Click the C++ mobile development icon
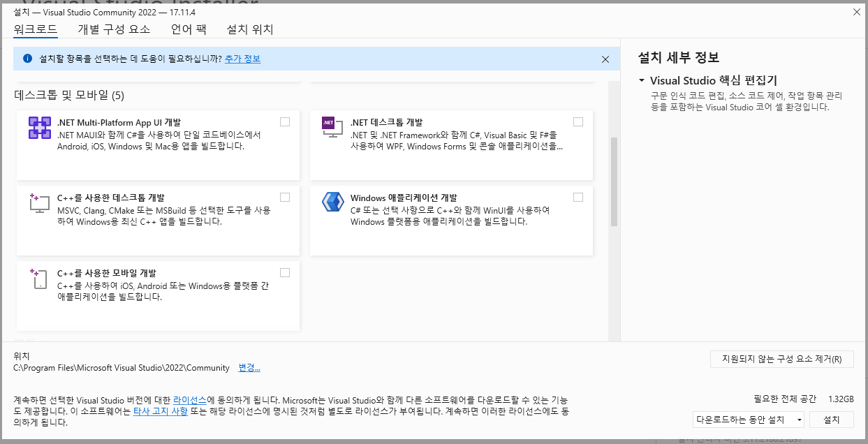Image resolution: width=868 pixels, height=444 pixels. coord(39,279)
